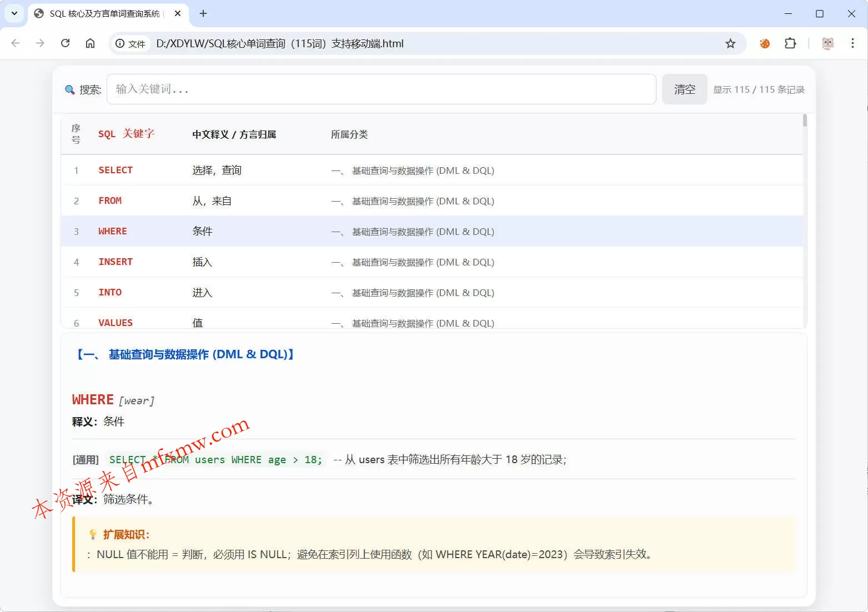Click the 释义: 条件 line

coord(98,422)
